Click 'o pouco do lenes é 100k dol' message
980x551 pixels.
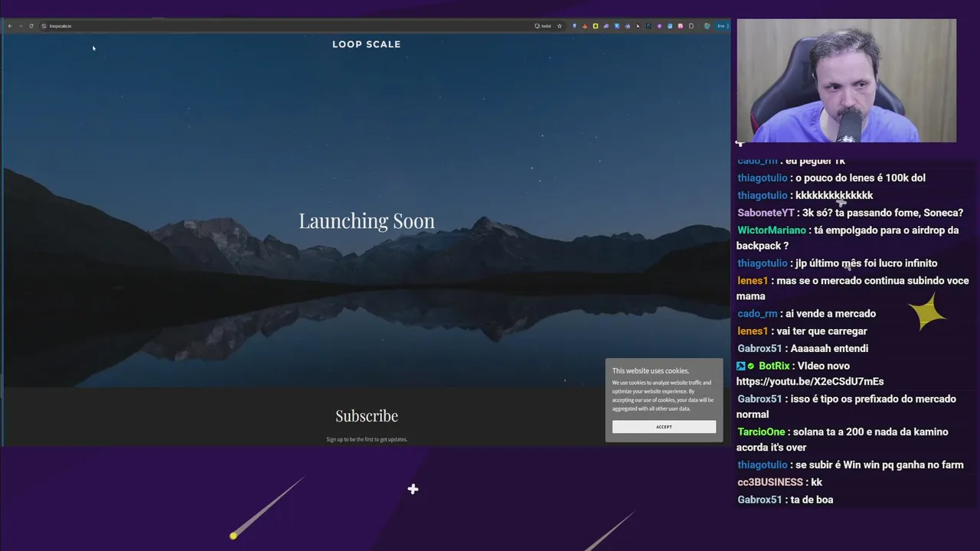click(861, 178)
